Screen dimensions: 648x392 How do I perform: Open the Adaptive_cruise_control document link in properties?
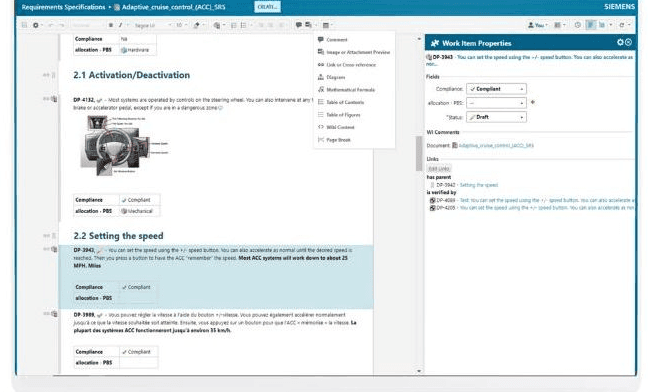tap(496, 145)
